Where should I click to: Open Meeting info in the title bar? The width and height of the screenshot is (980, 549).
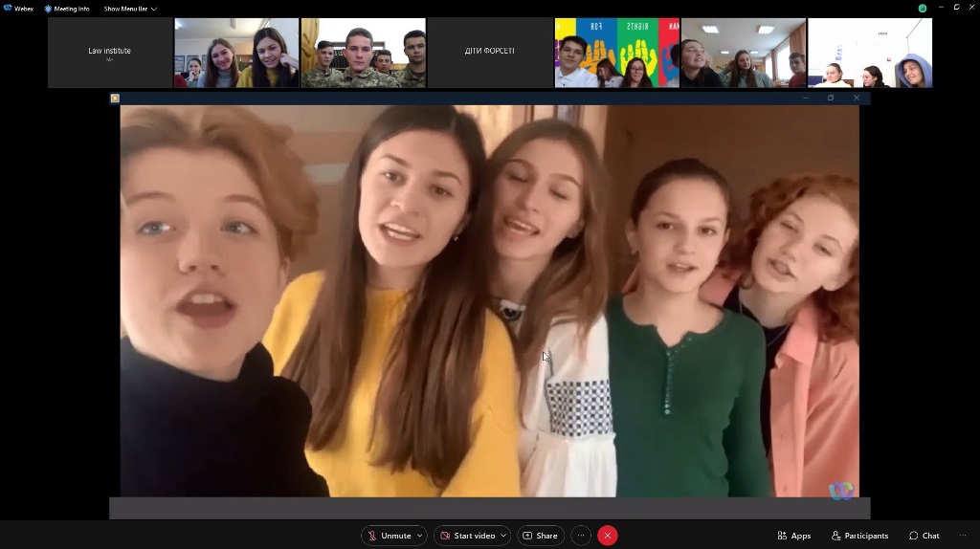pos(67,9)
